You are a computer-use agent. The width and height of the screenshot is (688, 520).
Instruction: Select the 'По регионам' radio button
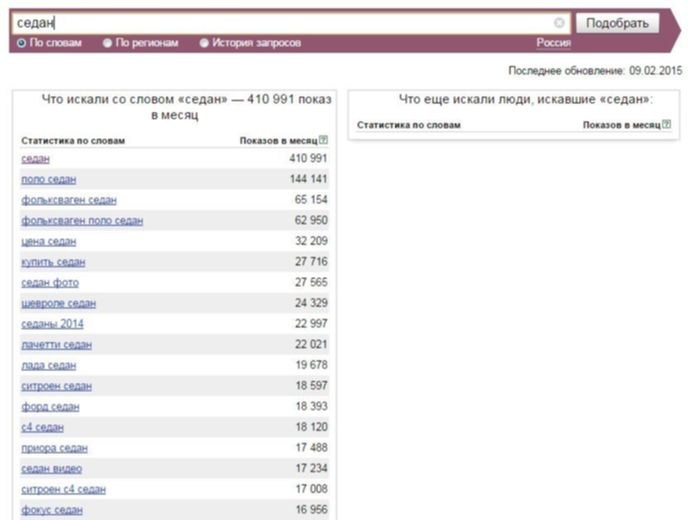pyautogui.click(x=108, y=43)
